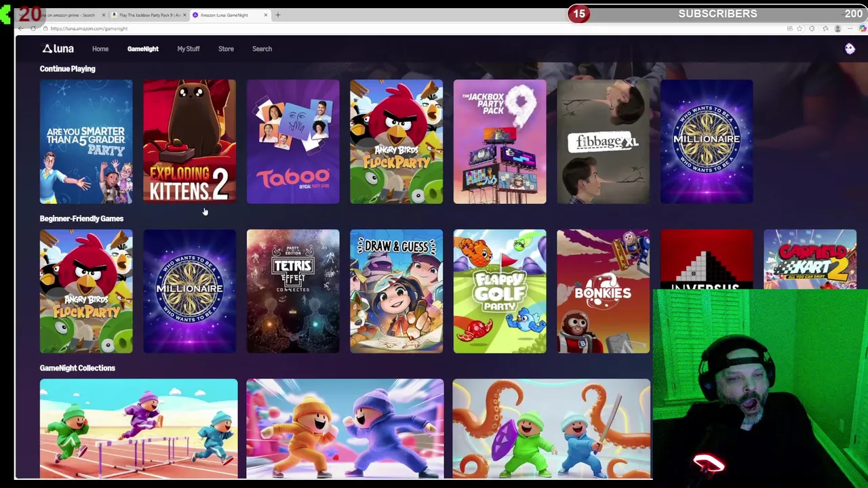Open the Home menu item
Screen dimensions: 868x488
pyautogui.click(x=100, y=49)
